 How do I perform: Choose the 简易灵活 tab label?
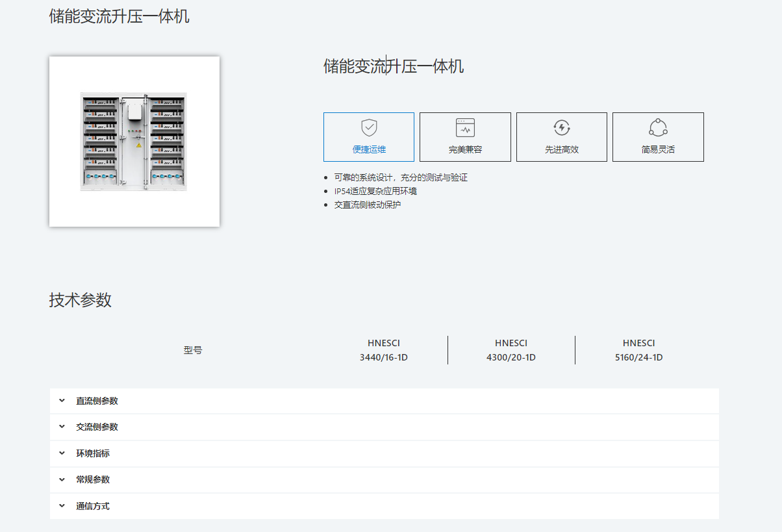click(x=658, y=149)
